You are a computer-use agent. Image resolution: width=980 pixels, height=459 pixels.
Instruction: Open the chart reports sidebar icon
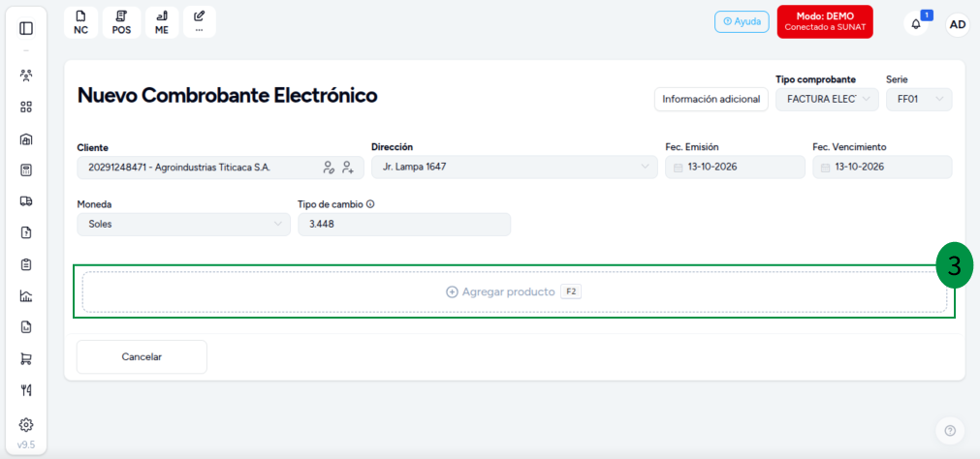[x=25, y=296]
